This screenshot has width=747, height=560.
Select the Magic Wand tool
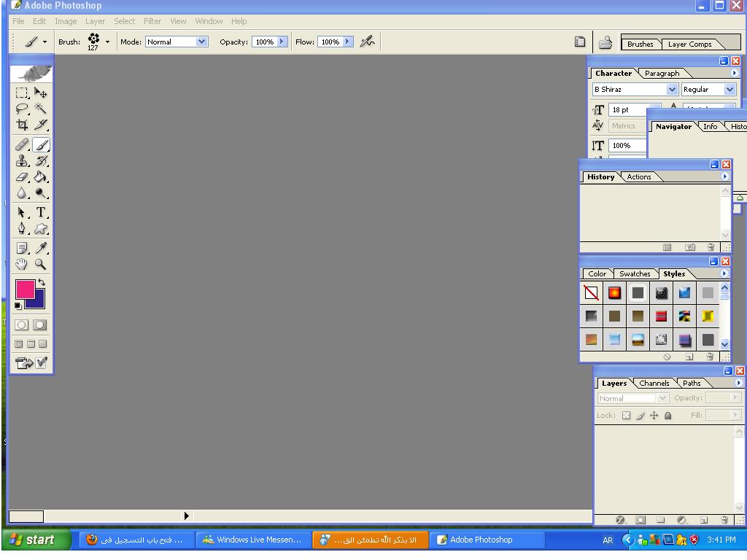point(41,109)
